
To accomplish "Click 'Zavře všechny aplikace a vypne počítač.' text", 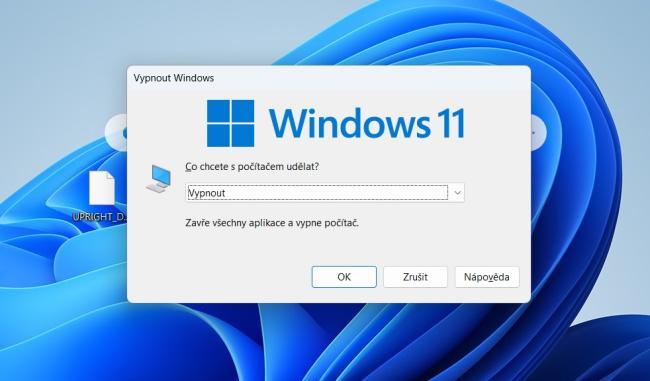I will (272, 223).
